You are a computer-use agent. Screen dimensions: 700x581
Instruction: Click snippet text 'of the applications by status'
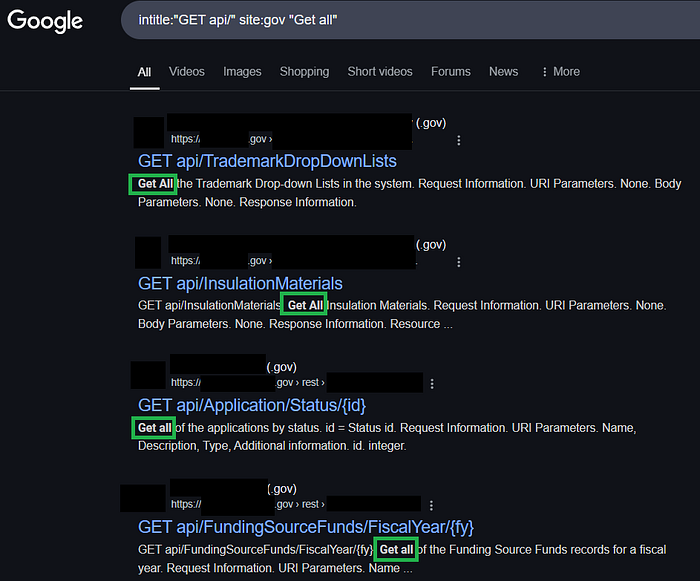point(248,428)
